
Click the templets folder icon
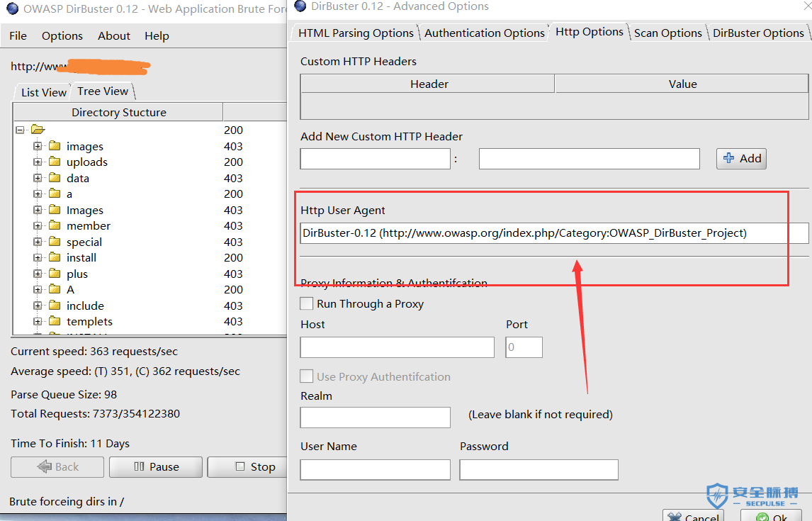click(x=55, y=322)
